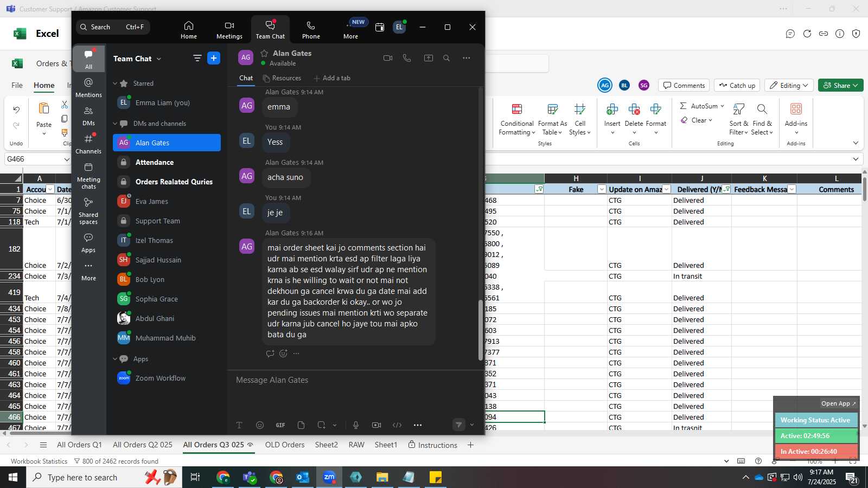Open Meeting chats in sidebar
Screen dimensions: 868x488
pyautogui.click(x=88, y=175)
